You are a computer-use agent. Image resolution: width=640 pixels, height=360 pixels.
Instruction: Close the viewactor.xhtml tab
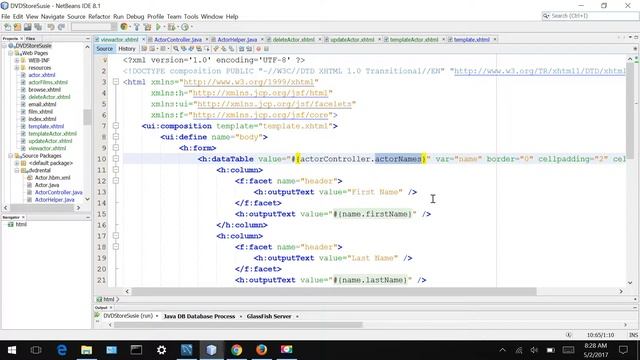tap(143, 40)
